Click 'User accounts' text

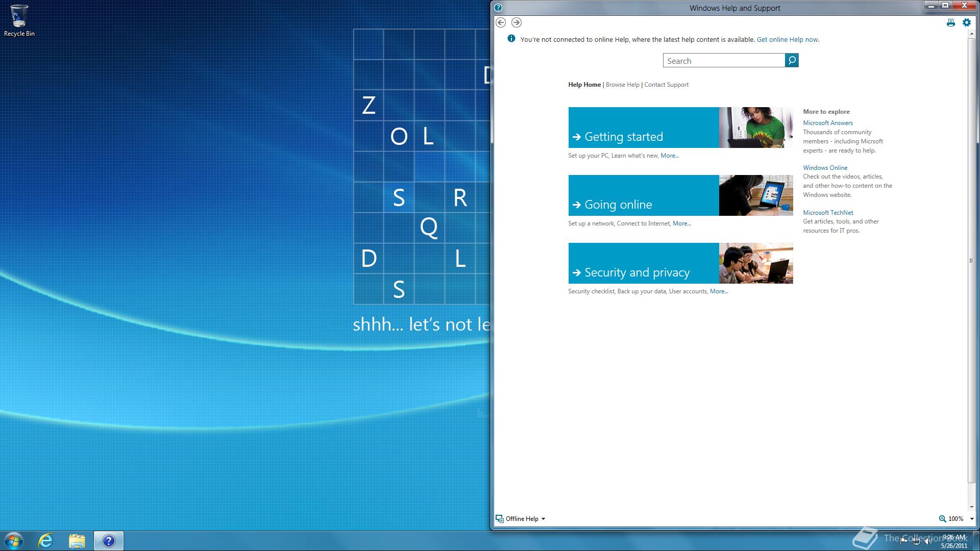point(688,291)
